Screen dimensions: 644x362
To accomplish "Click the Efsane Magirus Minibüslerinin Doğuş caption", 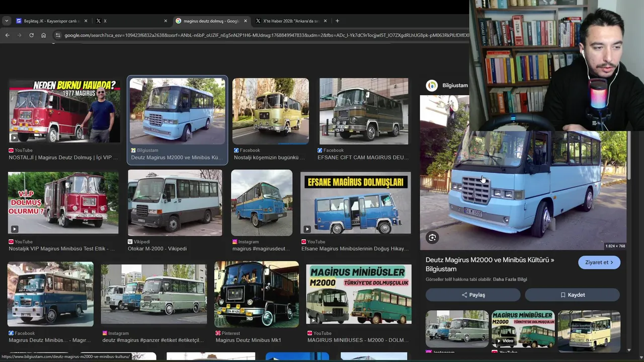I will [355, 248].
